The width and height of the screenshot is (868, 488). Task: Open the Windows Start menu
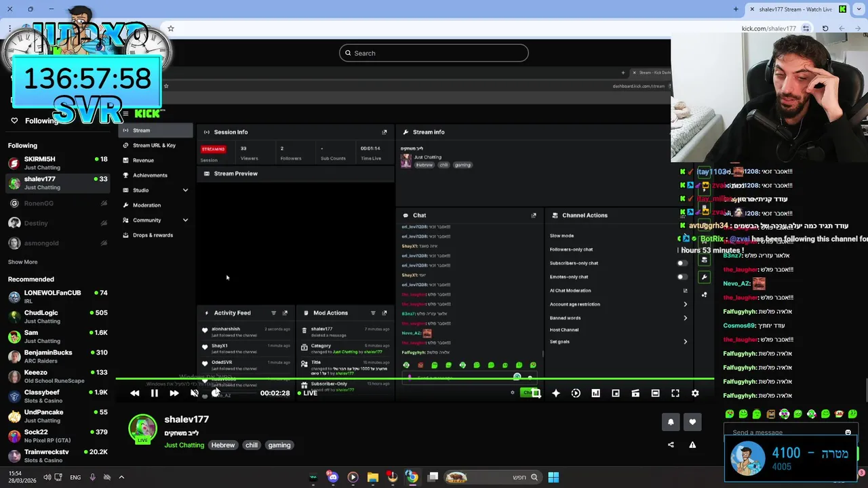point(553,477)
